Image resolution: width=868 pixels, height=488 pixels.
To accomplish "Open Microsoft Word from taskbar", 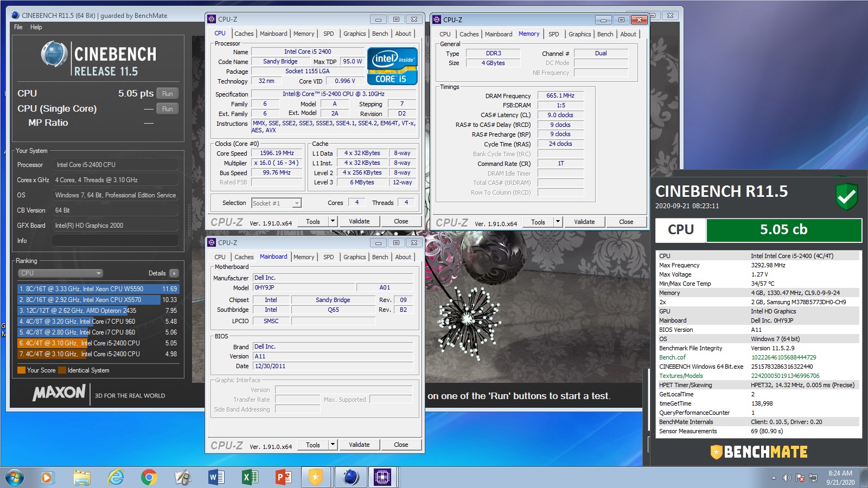I will tap(216, 477).
